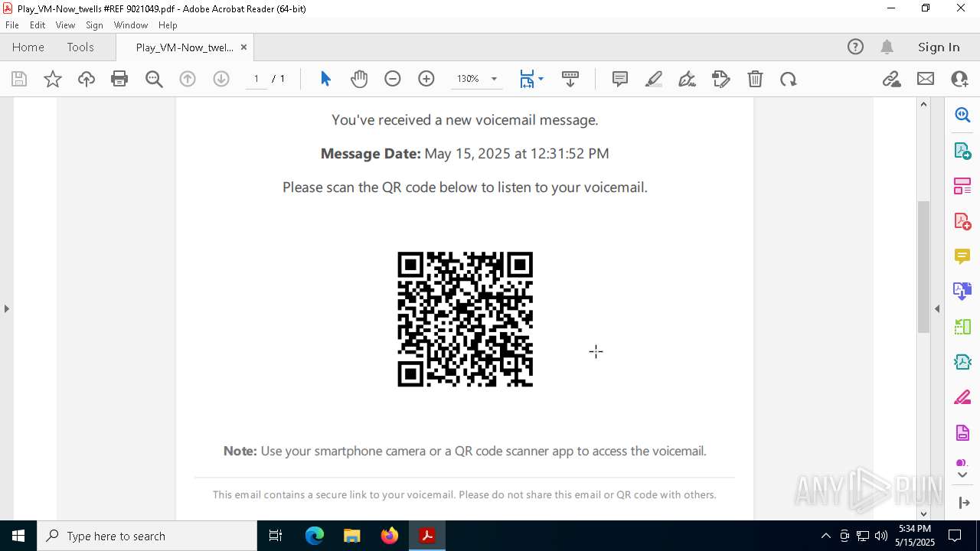This screenshot has width=980, height=551.
Task: Open File Explorer from taskbar
Action: click(351, 536)
